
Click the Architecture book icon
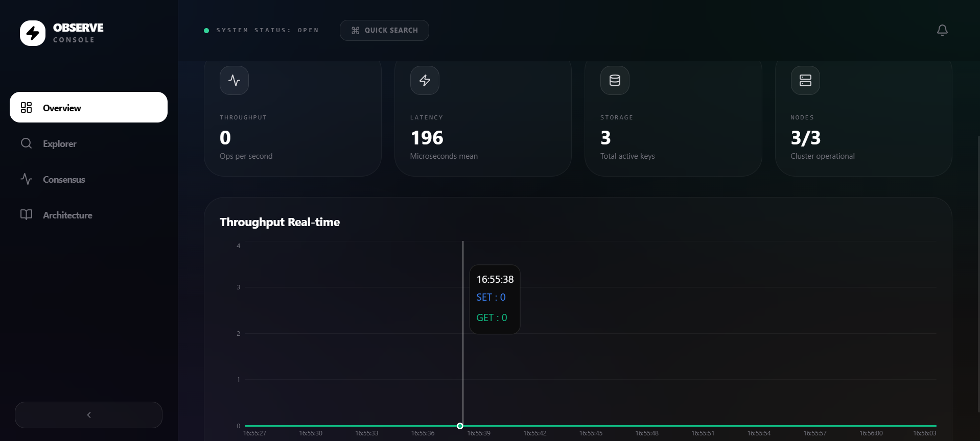click(x=26, y=215)
